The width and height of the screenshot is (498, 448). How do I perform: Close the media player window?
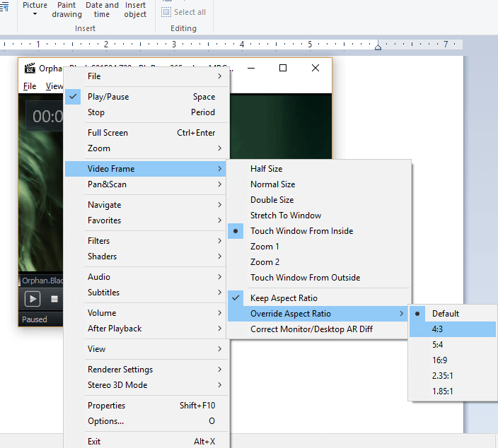[x=315, y=68]
